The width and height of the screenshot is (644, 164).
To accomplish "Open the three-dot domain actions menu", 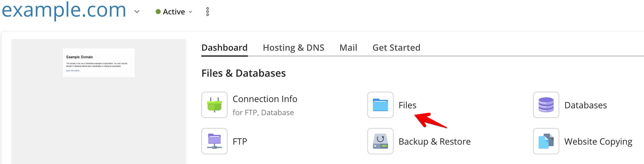I will [208, 12].
